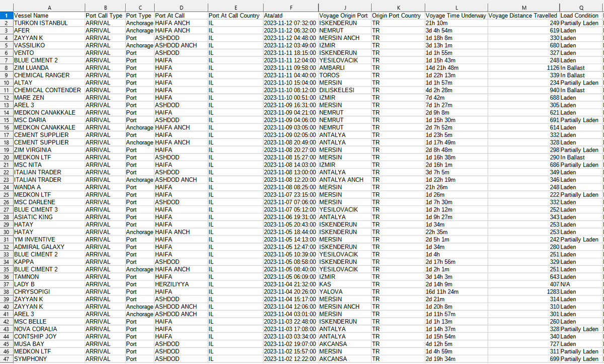Click the 'Port At Call Country' header cell
Screen dimensions: 604x364
(235, 16)
